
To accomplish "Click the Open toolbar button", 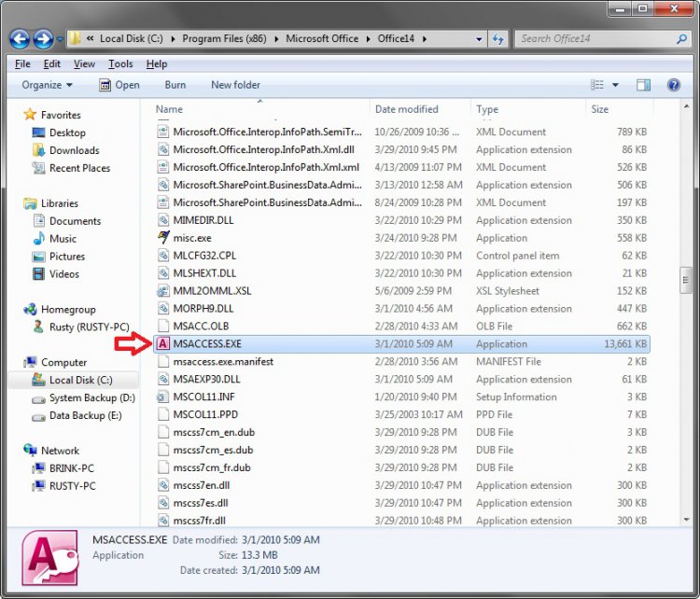I will [x=119, y=85].
